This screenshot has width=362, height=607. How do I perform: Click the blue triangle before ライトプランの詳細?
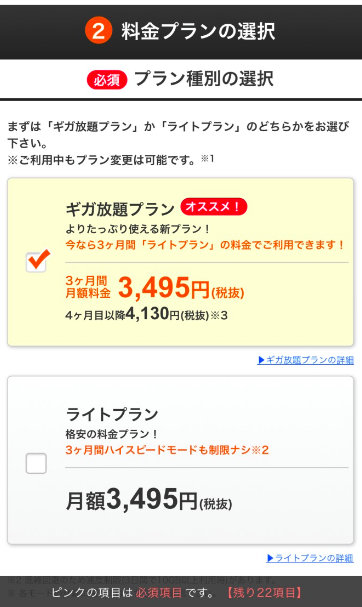tap(270, 558)
